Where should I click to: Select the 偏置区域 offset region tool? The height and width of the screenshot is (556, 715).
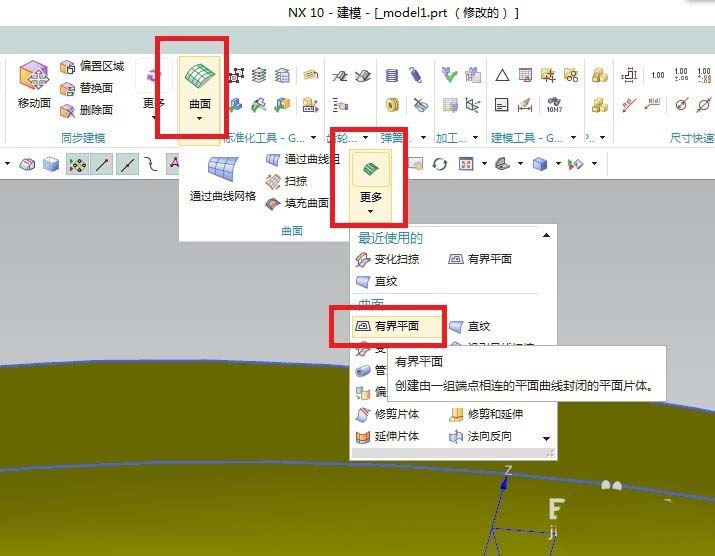[x=92, y=67]
